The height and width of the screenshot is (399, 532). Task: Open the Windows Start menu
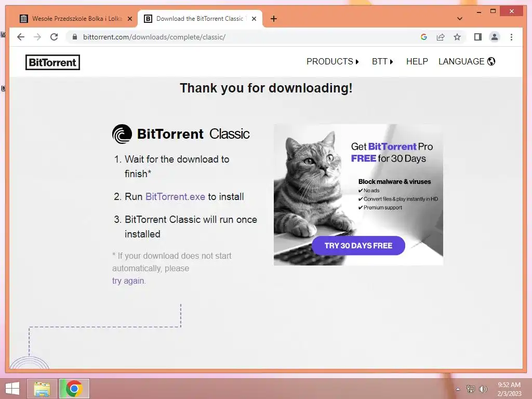(12, 389)
